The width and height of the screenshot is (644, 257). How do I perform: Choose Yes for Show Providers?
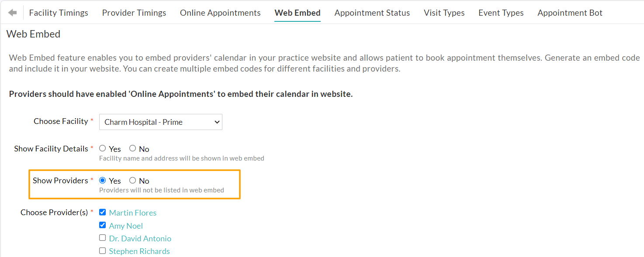(x=103, y=180)
